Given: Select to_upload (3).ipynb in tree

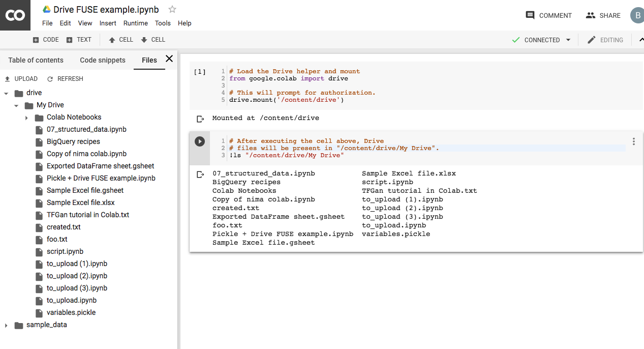Looking at the screenshot, I should pos(77,288).
